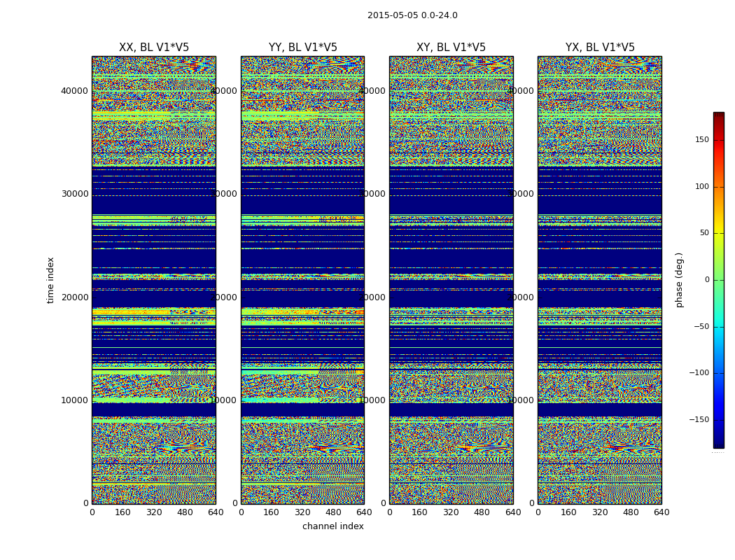Click the '160' x-tick under the XY panel
Viewport: 735px width, 560px height.
420,512
